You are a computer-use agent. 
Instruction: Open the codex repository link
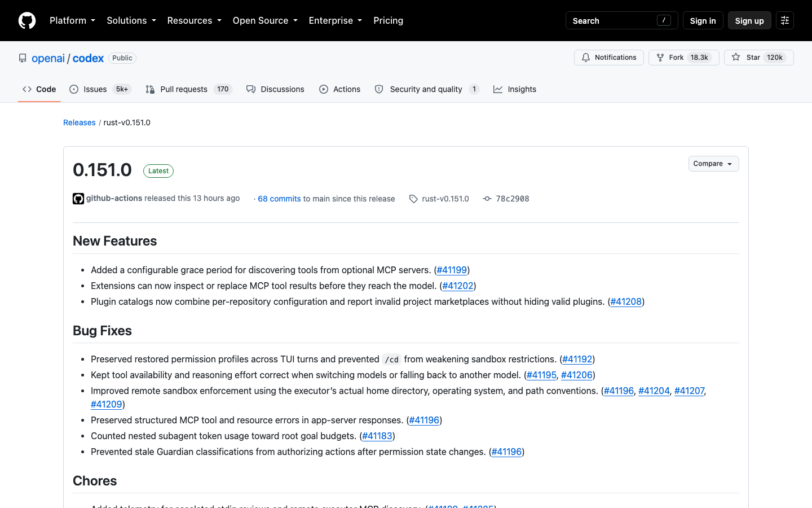[x=88, y=58]
